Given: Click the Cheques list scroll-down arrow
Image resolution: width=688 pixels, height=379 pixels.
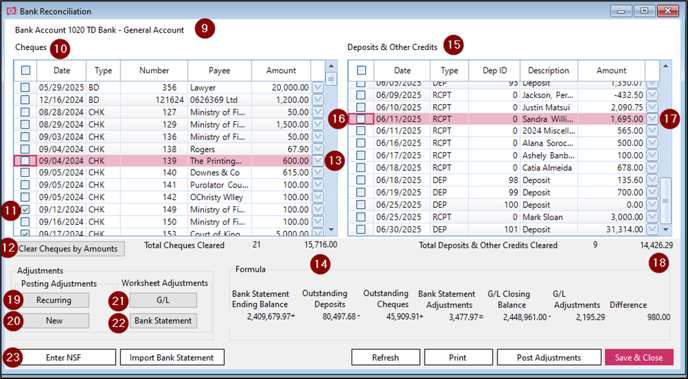Looking at the screenshot, I should coord(331,229).
